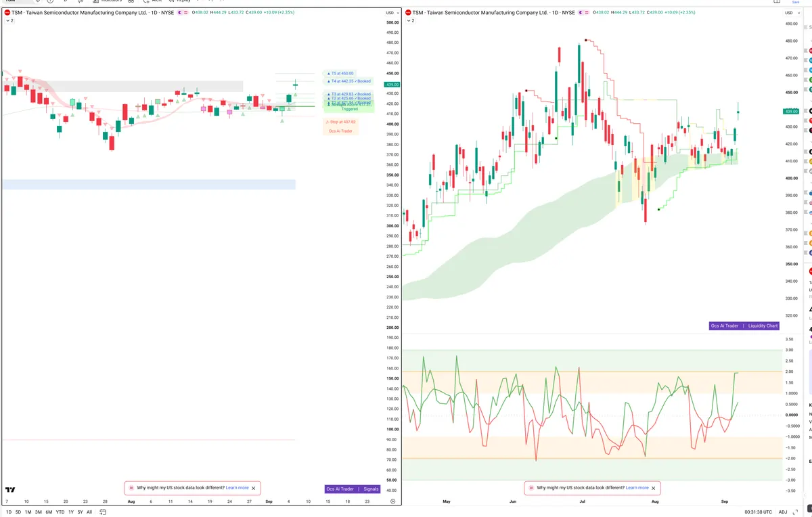Click the 'Jun' label on right chart time axis
Screen dimensions: 812x517
(513, 501)
